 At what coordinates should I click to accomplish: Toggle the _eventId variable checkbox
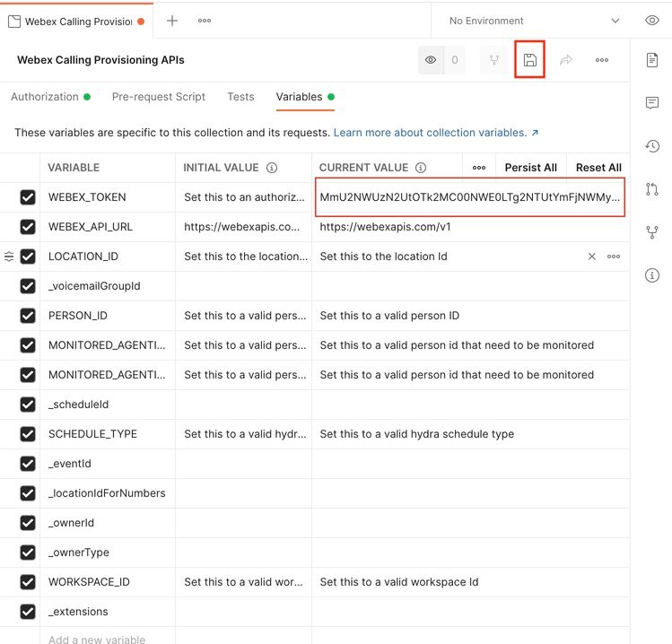pyautogui.click(x=28, y=463)
